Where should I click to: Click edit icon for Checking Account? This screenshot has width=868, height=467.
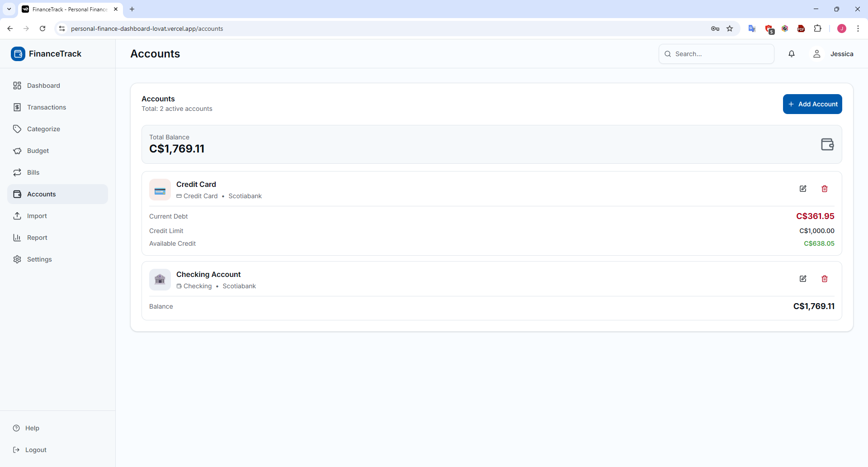803,279
